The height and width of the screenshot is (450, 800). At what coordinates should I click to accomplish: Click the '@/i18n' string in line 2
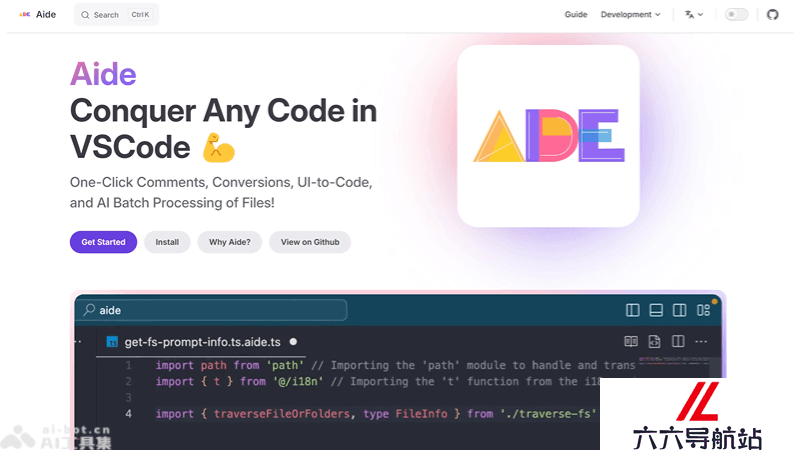click(298, 381)
